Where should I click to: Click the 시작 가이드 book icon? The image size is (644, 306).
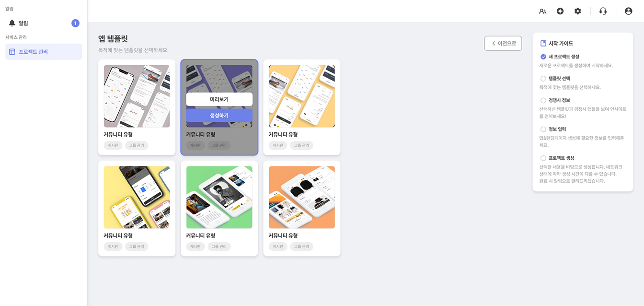coord(543,43)
